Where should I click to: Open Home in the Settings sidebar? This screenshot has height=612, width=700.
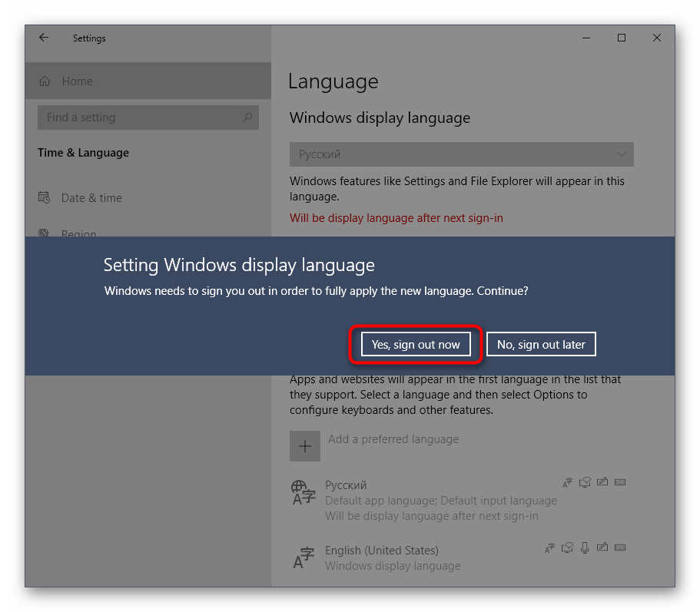[x=148, y=81]
